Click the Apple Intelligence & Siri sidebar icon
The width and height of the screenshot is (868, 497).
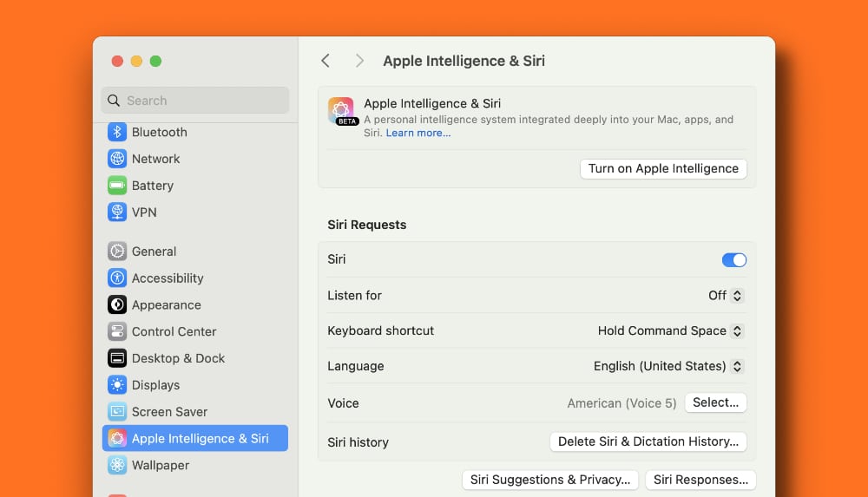pyautogui.click(x=117, y=438)
